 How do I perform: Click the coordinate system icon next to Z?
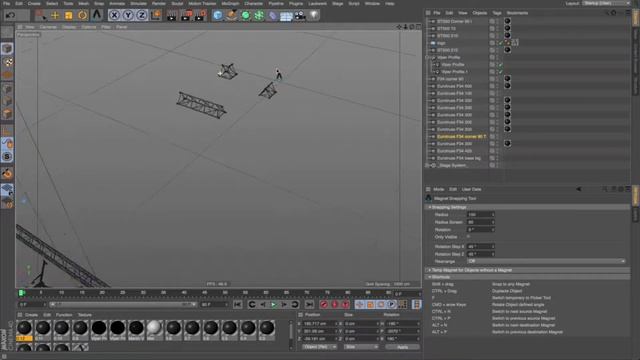point(156,16)
